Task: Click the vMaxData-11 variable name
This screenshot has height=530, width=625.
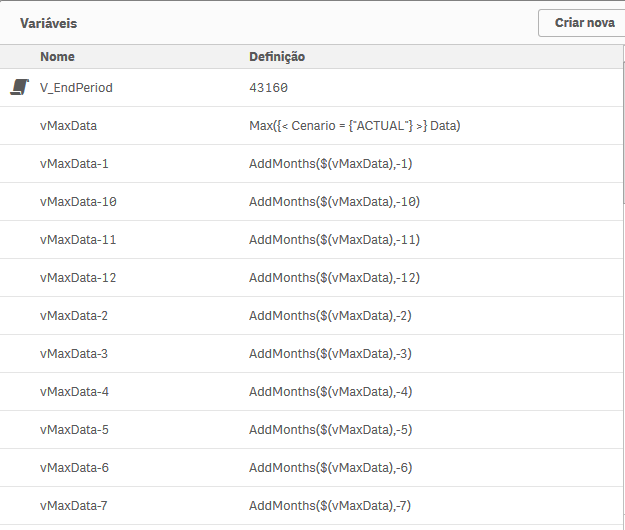Action: [78, 240]
